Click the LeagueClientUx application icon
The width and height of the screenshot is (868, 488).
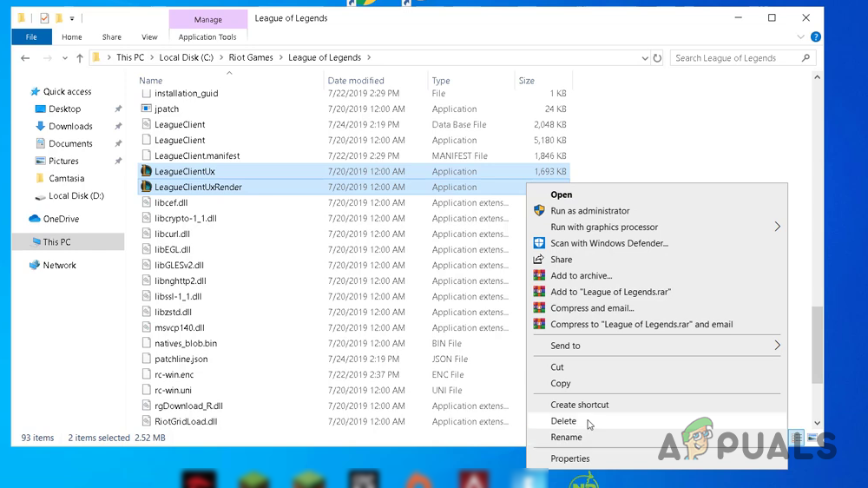click(x=147, y=172)
